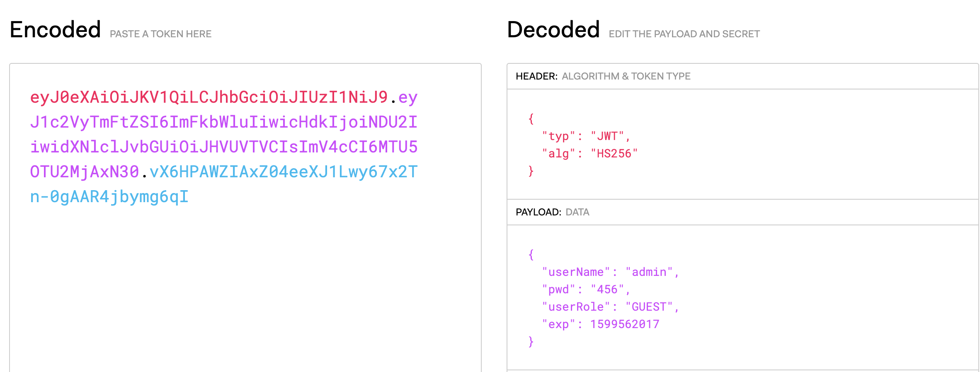The height and width of the screenshot is (372, 980).
Task: Click the opening brace of the header JSON
Action: pos(531,119)
